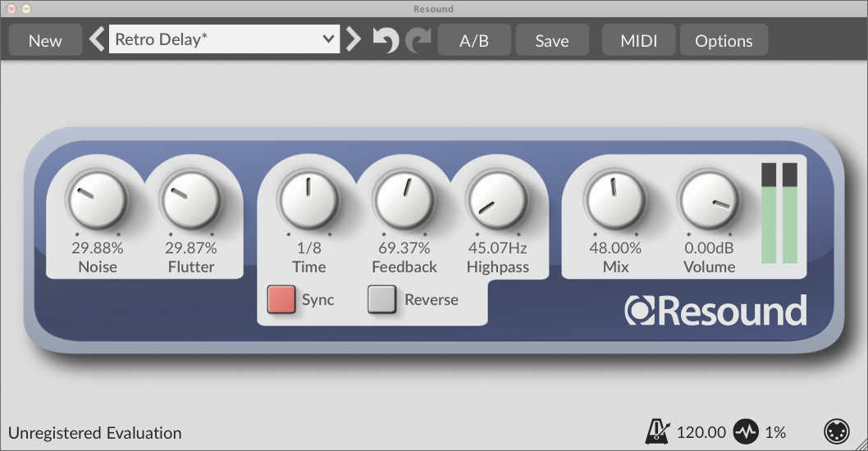This screenshot has width=868, height=451.
Task: Click the Feedback knob
Action: click(x=404, y=200)
